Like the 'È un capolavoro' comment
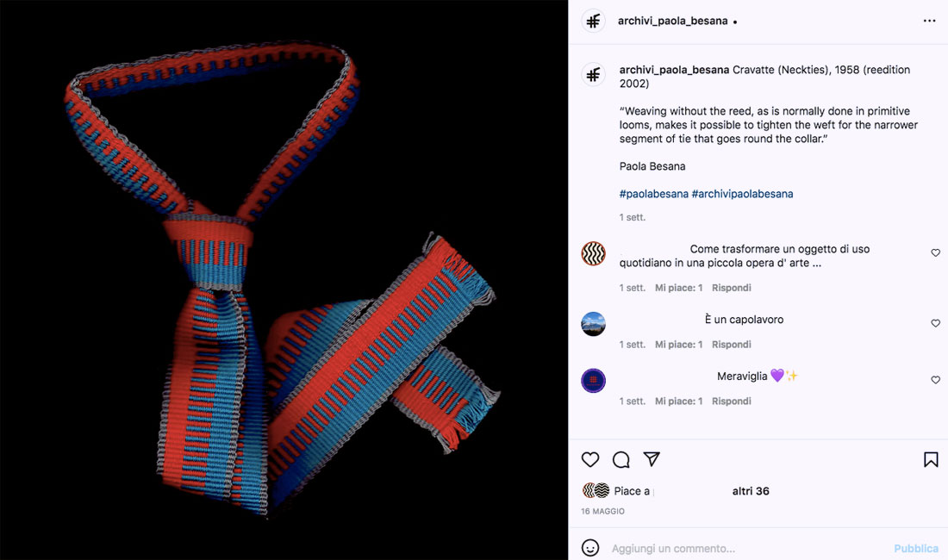The image size is (948, 560). click(x=935, y=324)
